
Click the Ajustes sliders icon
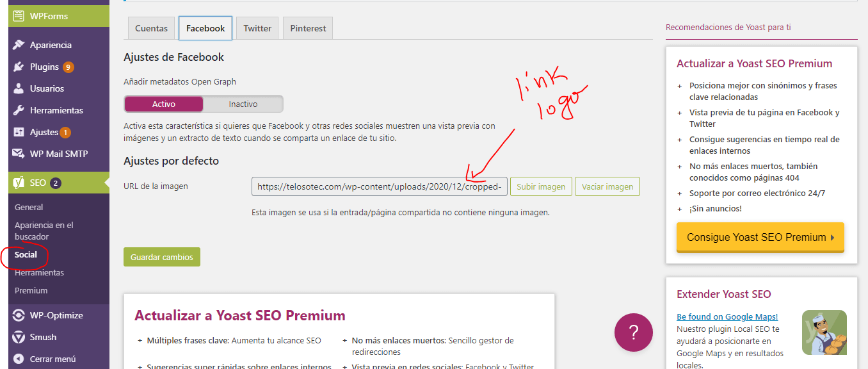[x=19, y=132]
